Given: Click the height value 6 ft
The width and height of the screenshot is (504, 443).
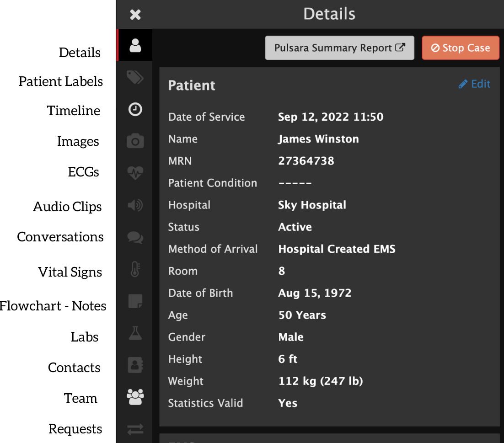Looking at the screenshot, I should 288,359.
